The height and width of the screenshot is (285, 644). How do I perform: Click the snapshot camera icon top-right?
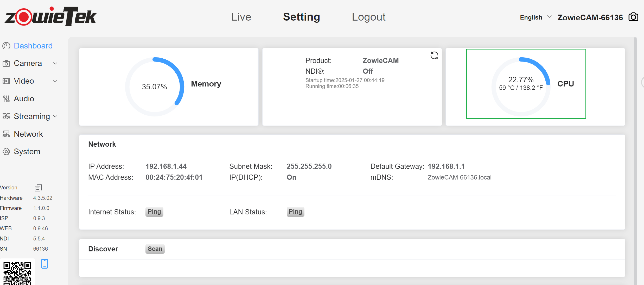(x=633, y=17)
